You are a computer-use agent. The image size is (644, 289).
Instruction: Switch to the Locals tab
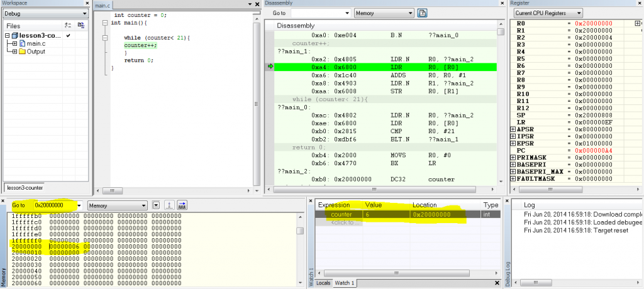(x=324, y=283)
